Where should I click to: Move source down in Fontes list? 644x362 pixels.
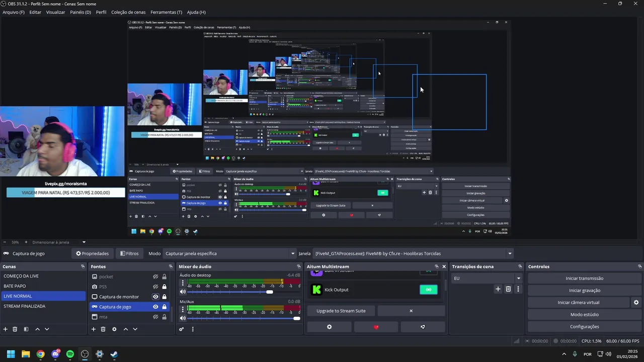tap(135, 329)
